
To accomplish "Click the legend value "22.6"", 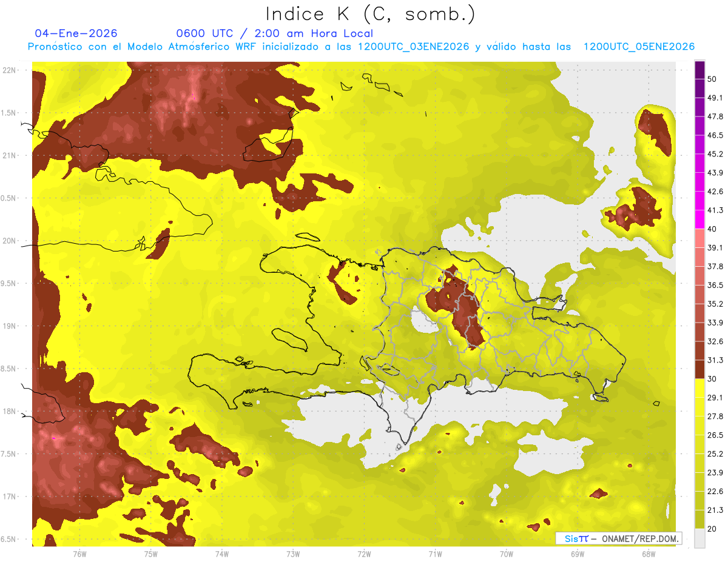I will pos(715,492).
